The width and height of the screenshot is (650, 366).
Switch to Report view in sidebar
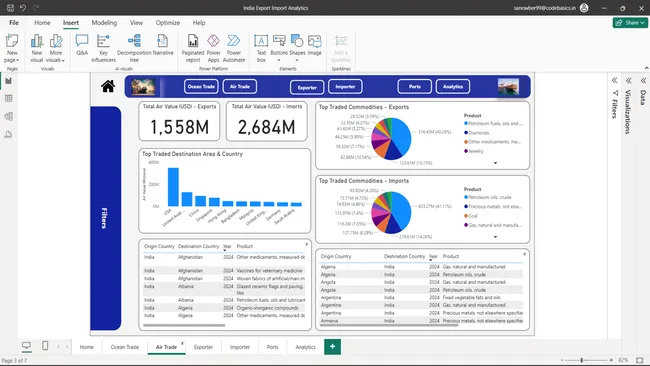tap(8, 81)
